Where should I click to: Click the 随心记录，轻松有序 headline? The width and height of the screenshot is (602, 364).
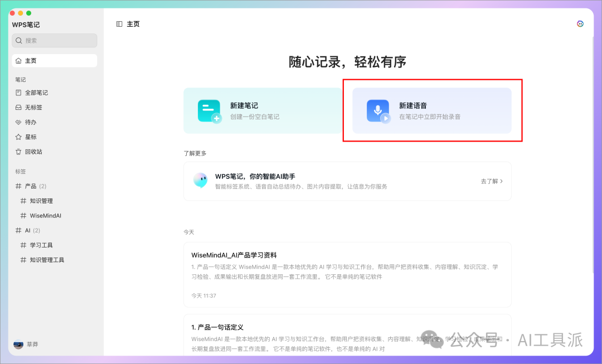pyautogui.click(x=347, y=62)
